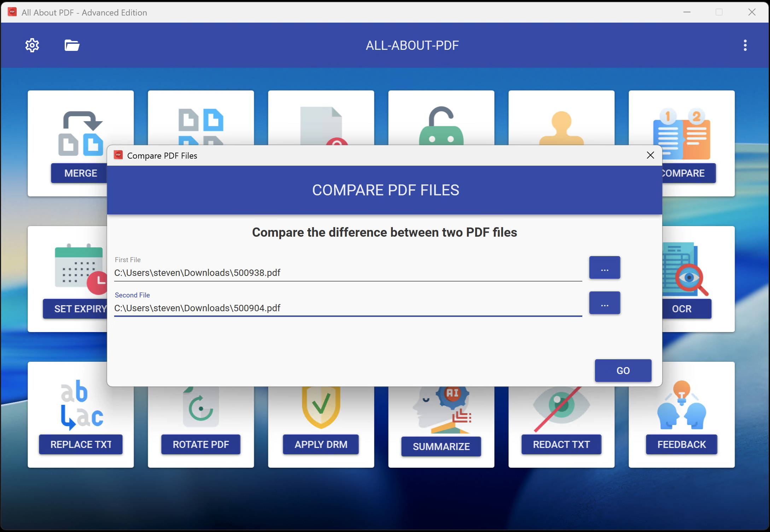The image size is (770, 532).
Task: Select the Merge PDF tool icon
Action: point(81,134)
